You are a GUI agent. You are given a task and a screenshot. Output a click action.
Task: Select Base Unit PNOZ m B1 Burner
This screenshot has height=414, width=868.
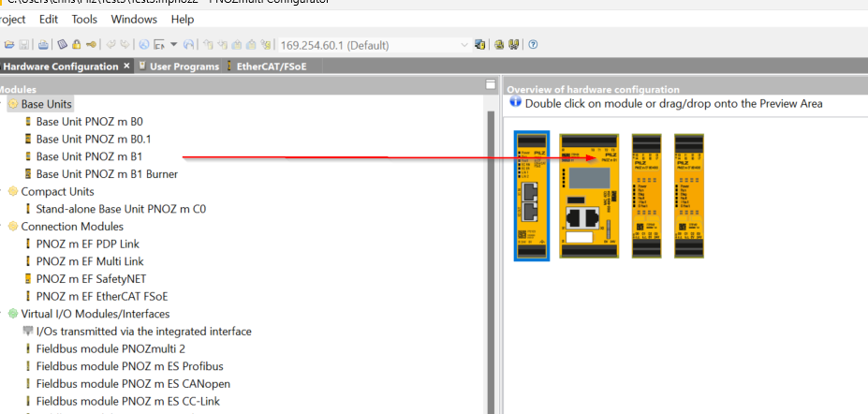107,174
